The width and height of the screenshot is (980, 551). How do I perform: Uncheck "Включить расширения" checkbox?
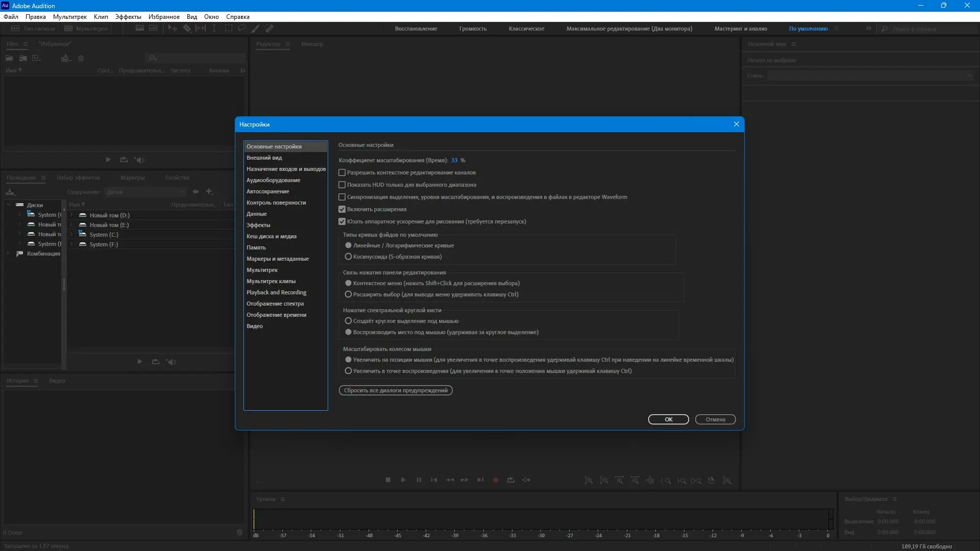[342, 209]
